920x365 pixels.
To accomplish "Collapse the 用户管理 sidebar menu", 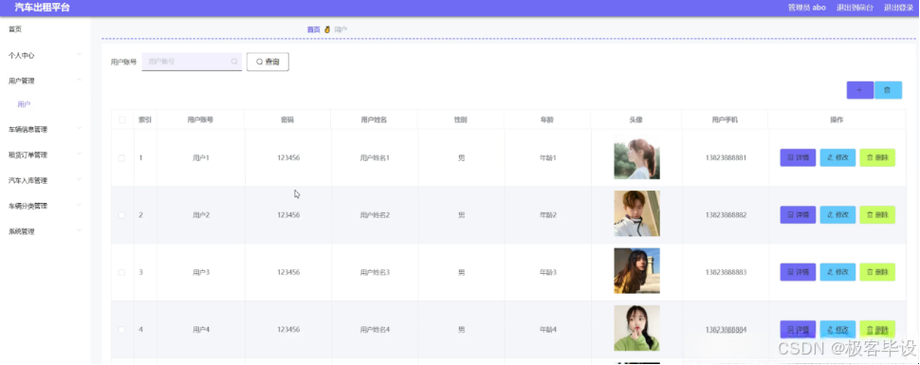I will pyautogui.click(x=45, y=80).
